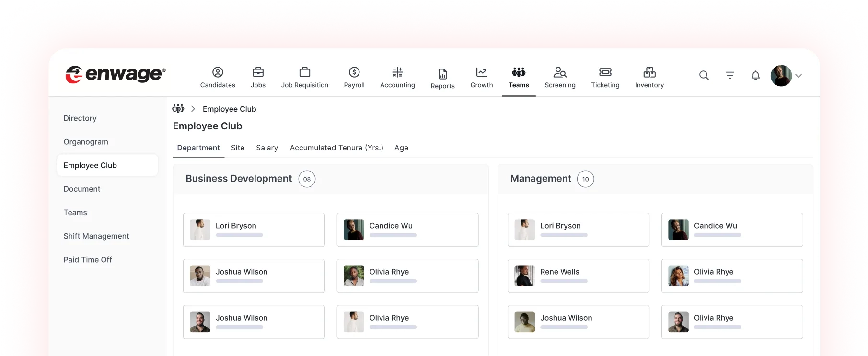This screenshot has height=356, width=868.
Task: Click Rene Wells progress bar
Action: (564, 281)
